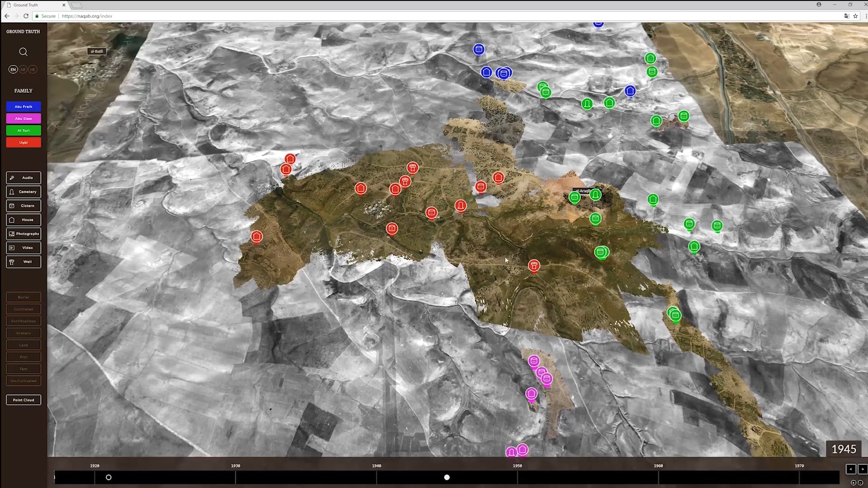Switch language to Hebrew (HE)
868x488 pixels.
coord(33,70)
